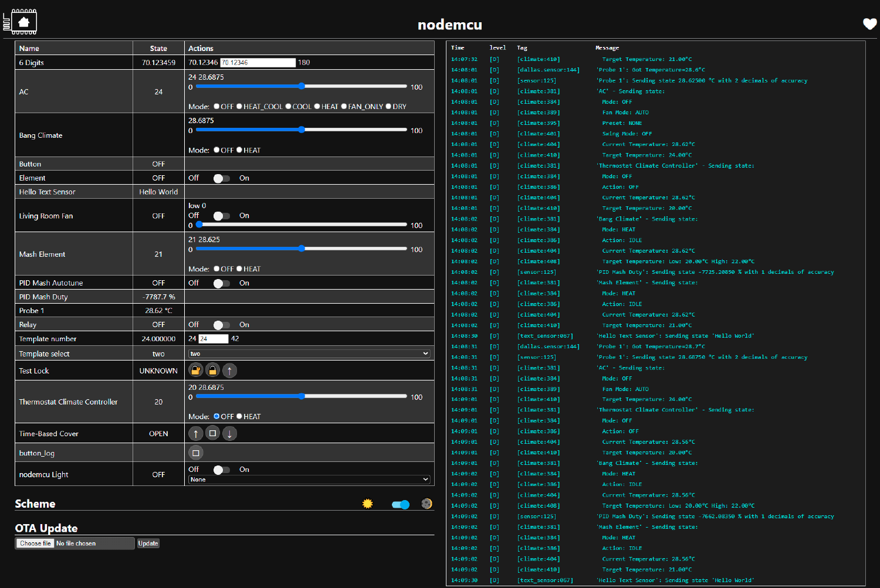Image resolution: width=880 pixels, height=588 pixels.
Task: Click the 6 Digits number input field
Action: pyautogui.click(x=257, y=62)
